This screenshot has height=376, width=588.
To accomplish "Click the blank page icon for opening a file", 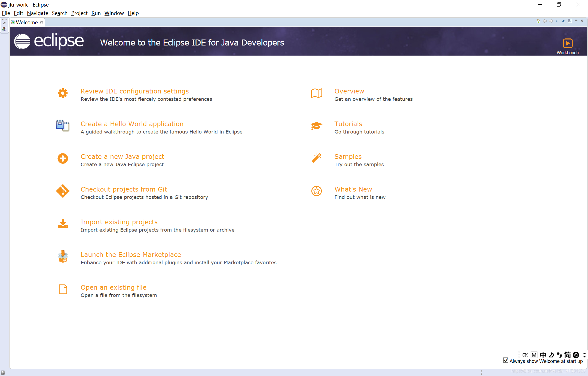I will pos(63,289).
